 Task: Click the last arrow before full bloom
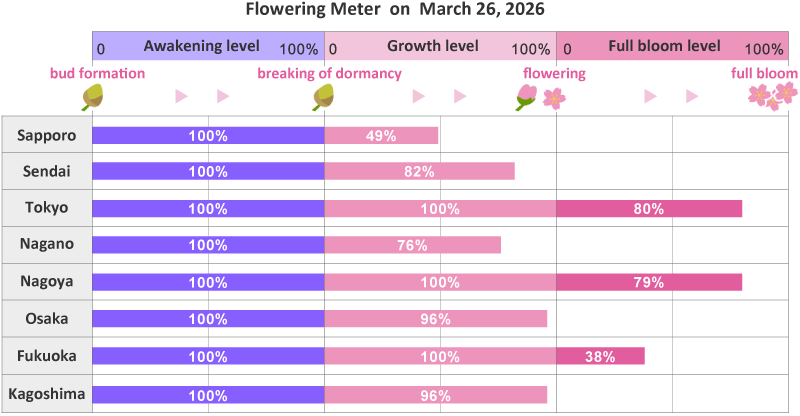click(692, 96)
